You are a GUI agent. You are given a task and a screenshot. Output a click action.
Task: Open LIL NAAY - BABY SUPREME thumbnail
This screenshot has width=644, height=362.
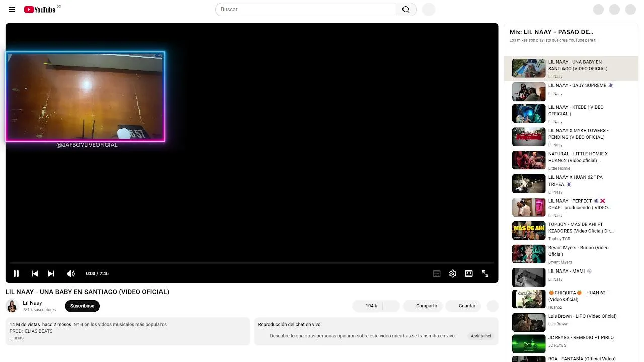(529, 92)
